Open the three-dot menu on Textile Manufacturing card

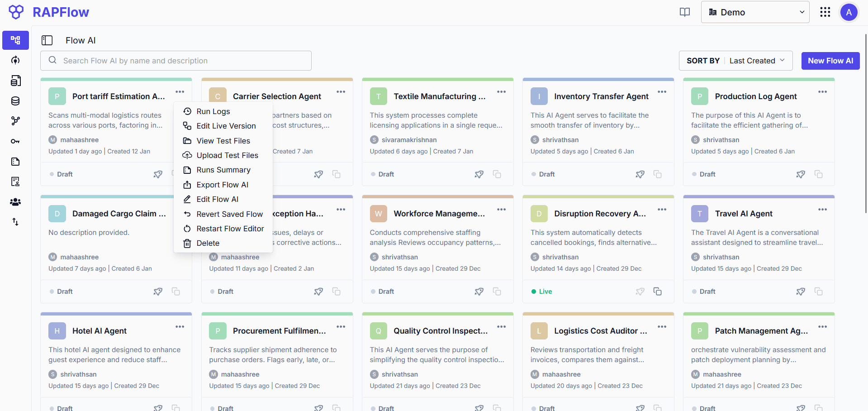501,91
